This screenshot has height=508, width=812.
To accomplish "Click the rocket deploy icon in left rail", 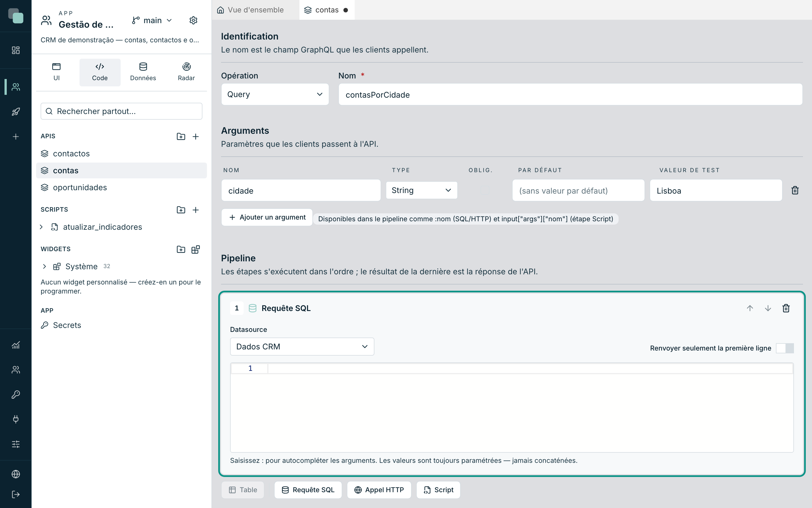I will click(x=16, y=111).
